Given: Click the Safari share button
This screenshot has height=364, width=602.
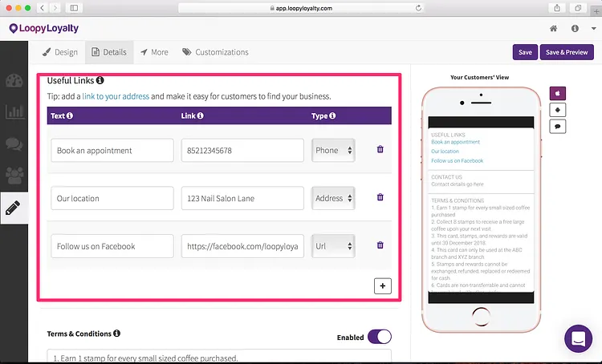Looking at the screenshot, I should [557, 8].
